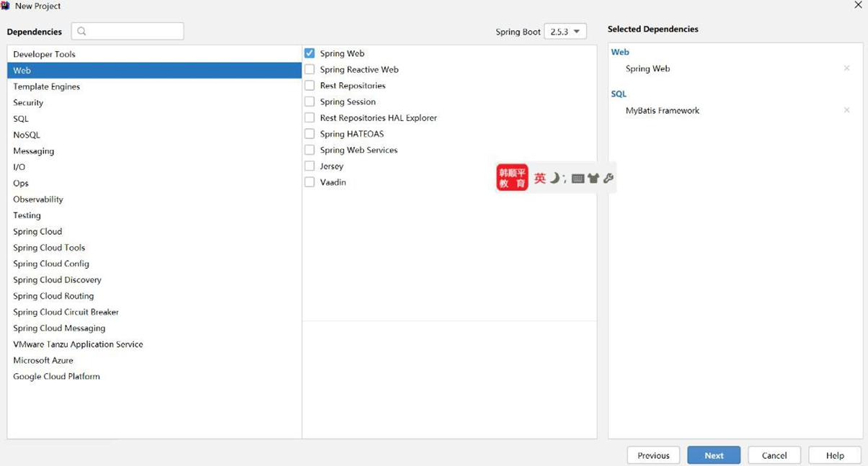The image size is (868, 466).
Task: Select the SQL category in dependency list
Action: (21, 119)
